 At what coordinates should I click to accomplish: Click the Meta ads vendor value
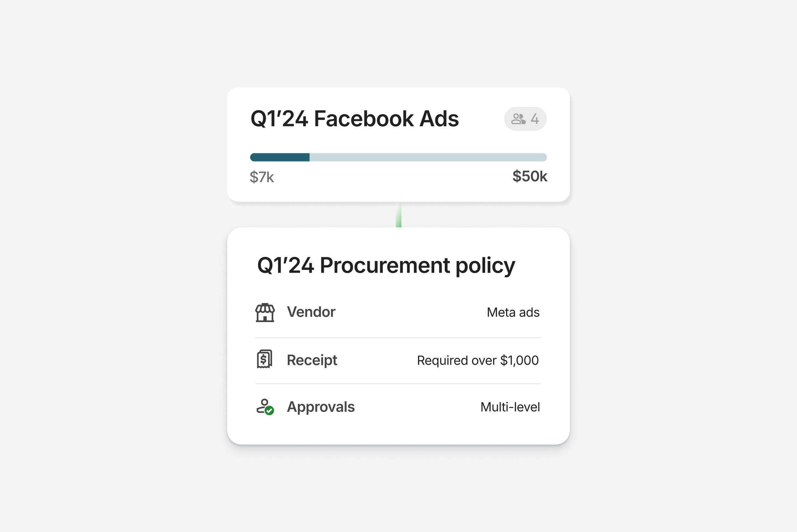click(x=513, y=312)
